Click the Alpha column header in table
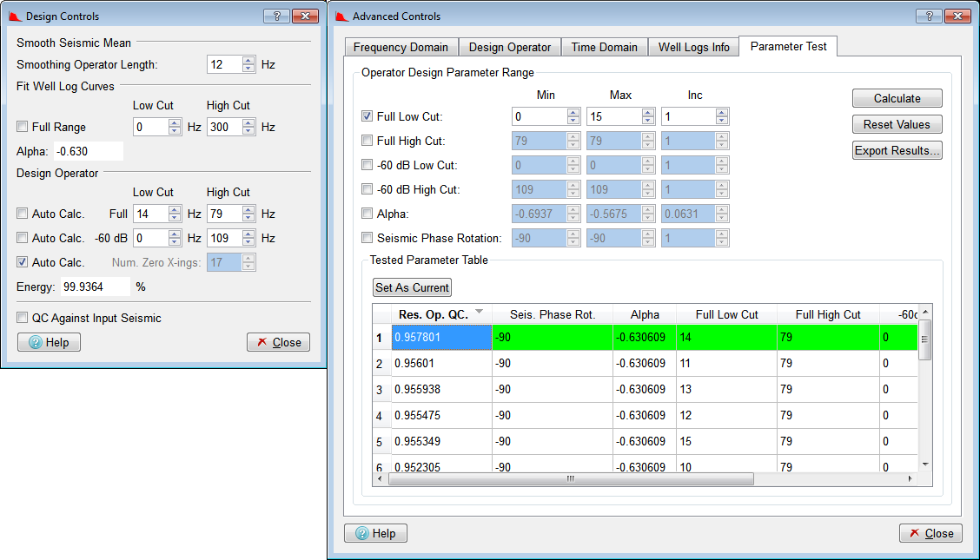This screenshot has width=980, height=560. pos(645,314)
